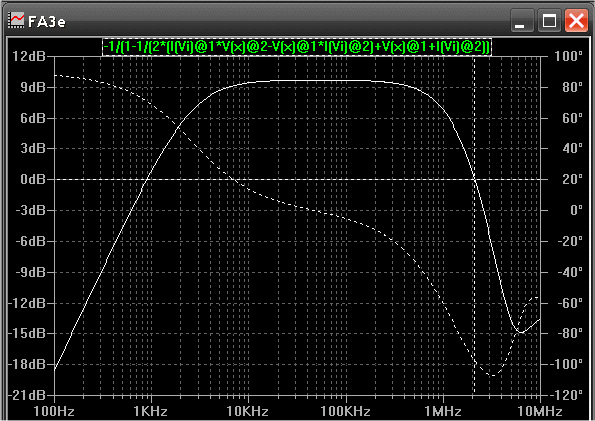Close the FA3e plot window

[x=576, y=20]
